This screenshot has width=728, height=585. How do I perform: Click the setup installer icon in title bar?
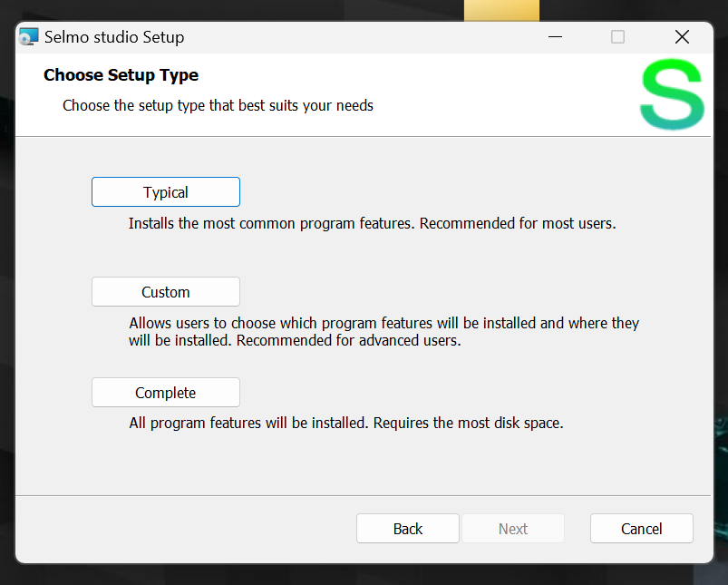pyautogui.click(x=29, y=36)
